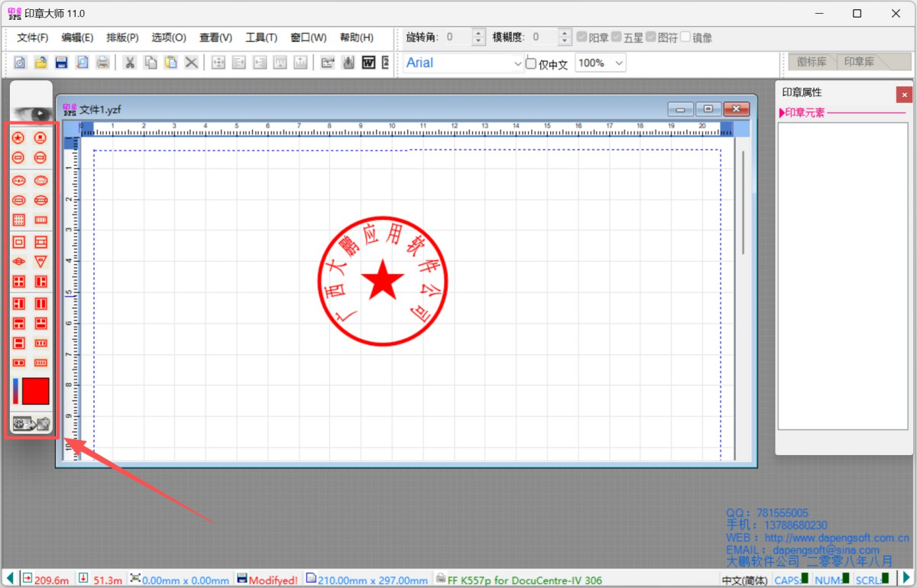The width and height of the screenshot is (917, 588).
Task: Click the Save disk icon in toolbar
Action: tap(61, 63)
